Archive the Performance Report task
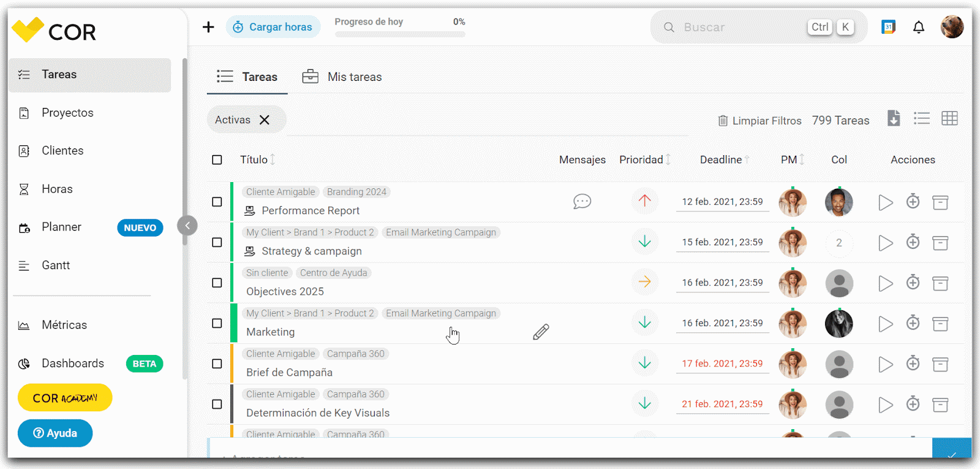This screenshot has height=469, width=980. [940, 202]
